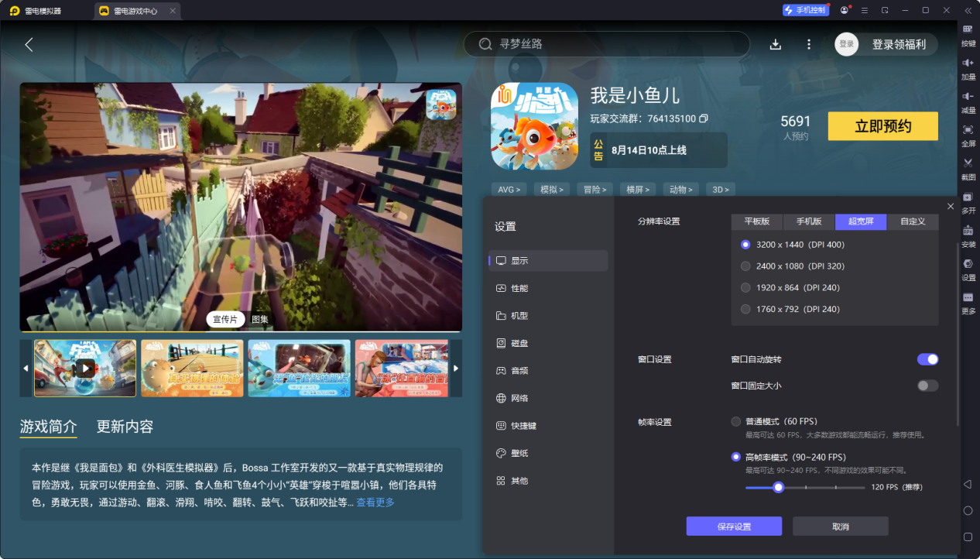
Task: Select 普通模式 (60 FPS) radio option
Action: click(736, 422)
